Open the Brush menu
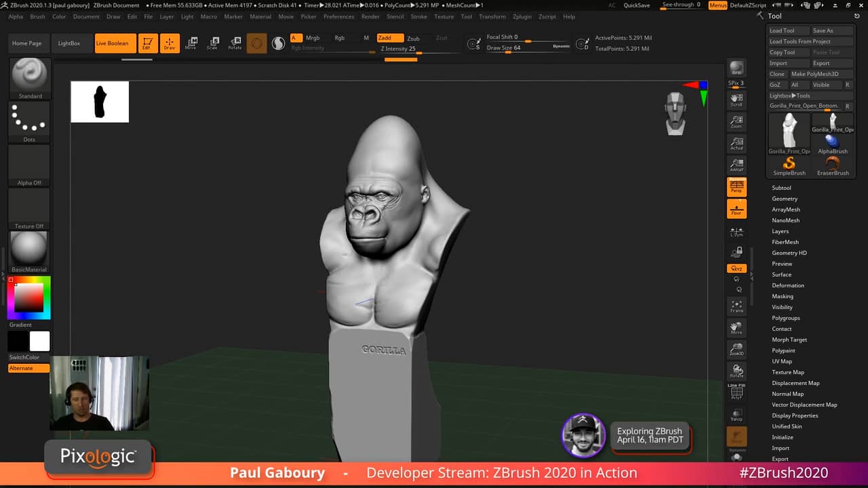Image resolution: width=868 pixels, height=488 pixels. [x=38, y=16]
